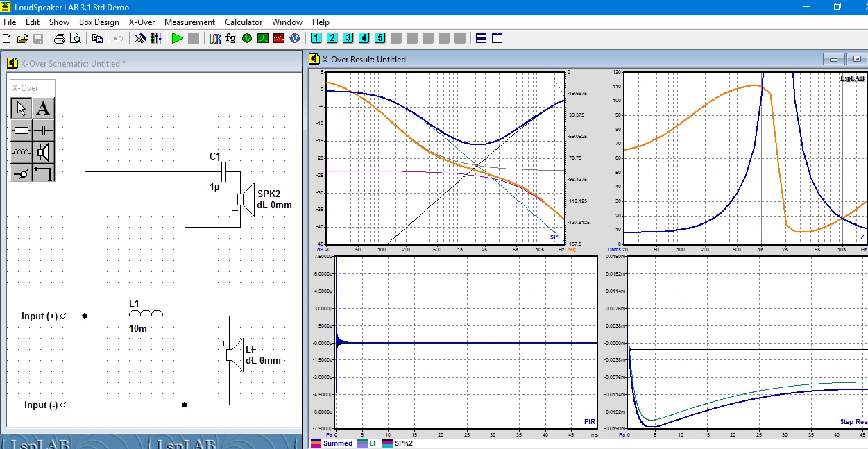Switch to window number 2
Screen dimensions: 868x449
pos(332,37)
